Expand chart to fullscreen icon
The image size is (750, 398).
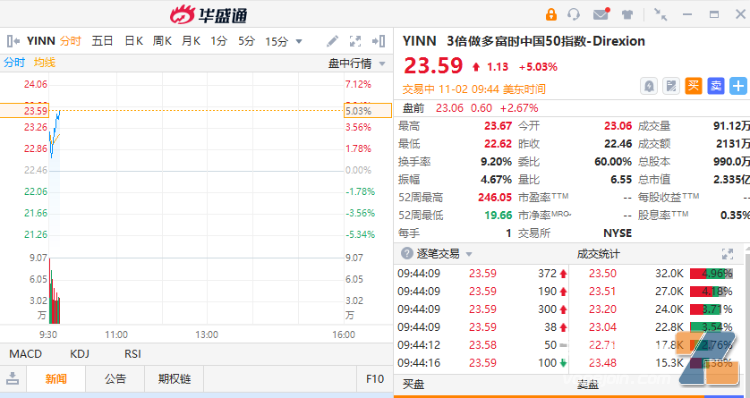355,41
